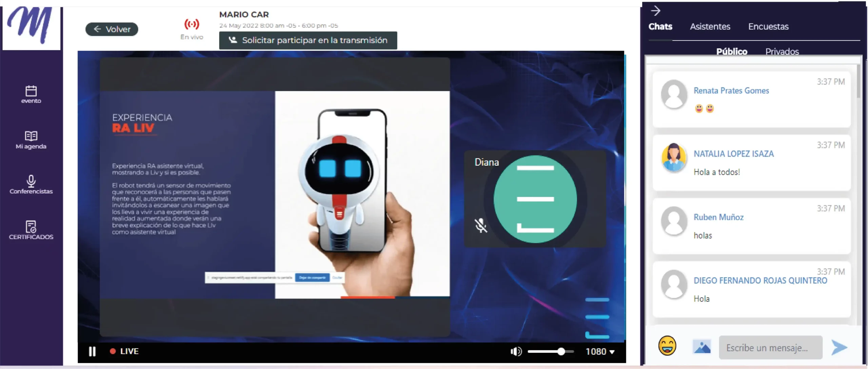Mute the video using the speaker icon

pos(516,352)
